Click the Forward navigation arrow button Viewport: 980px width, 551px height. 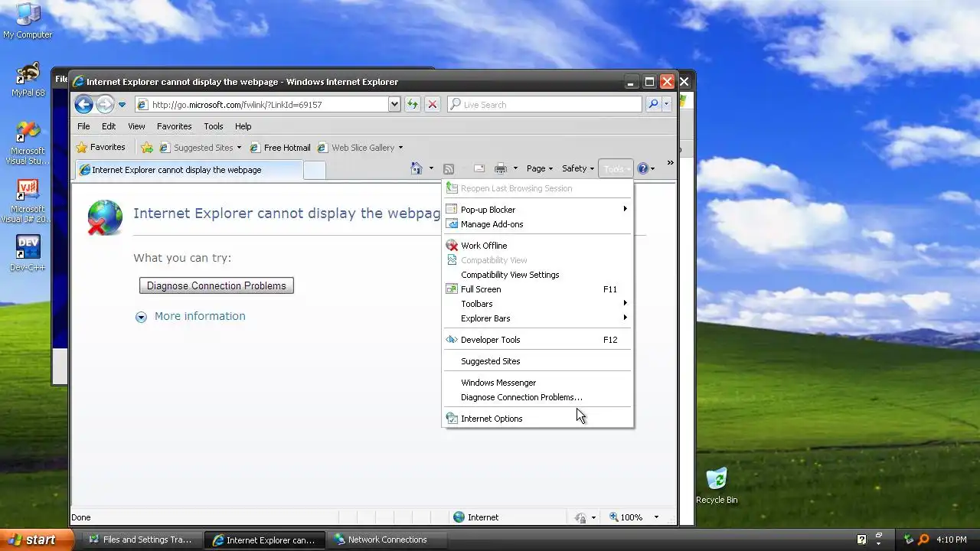coord(105,104)
